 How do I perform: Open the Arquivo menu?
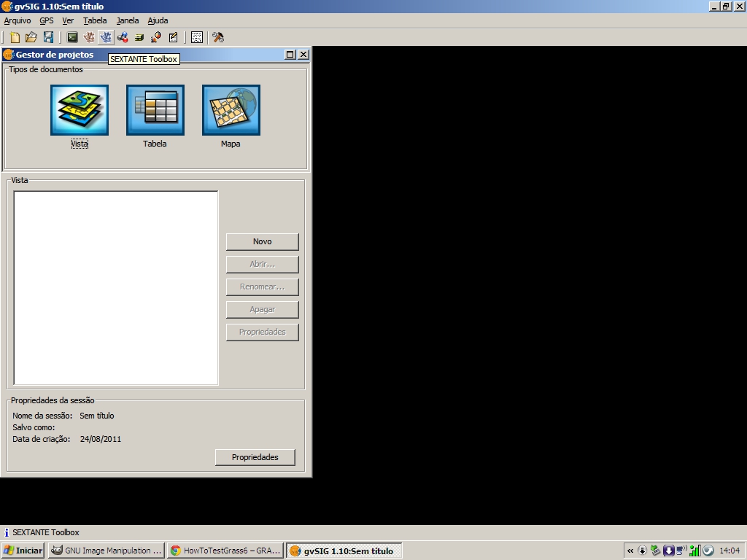(18, 20)
